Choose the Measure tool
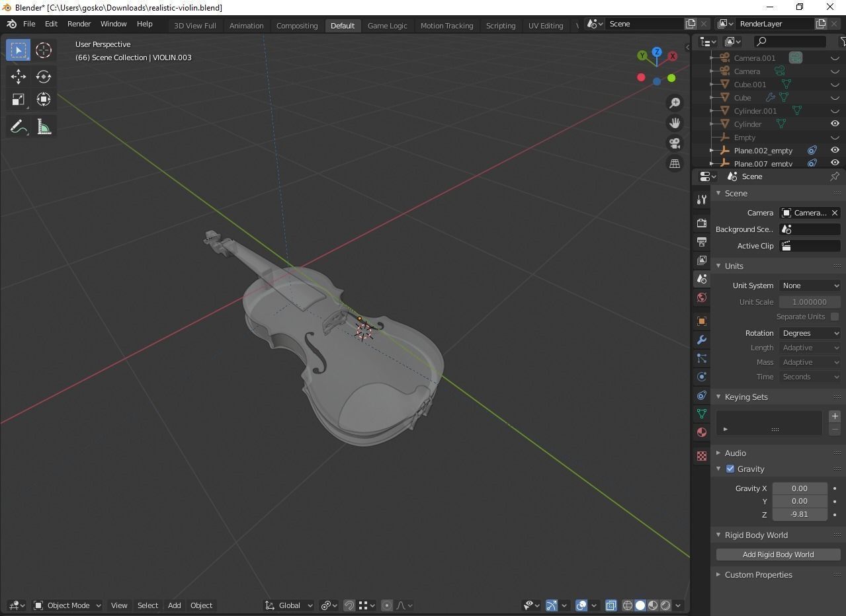 [44, 127]
